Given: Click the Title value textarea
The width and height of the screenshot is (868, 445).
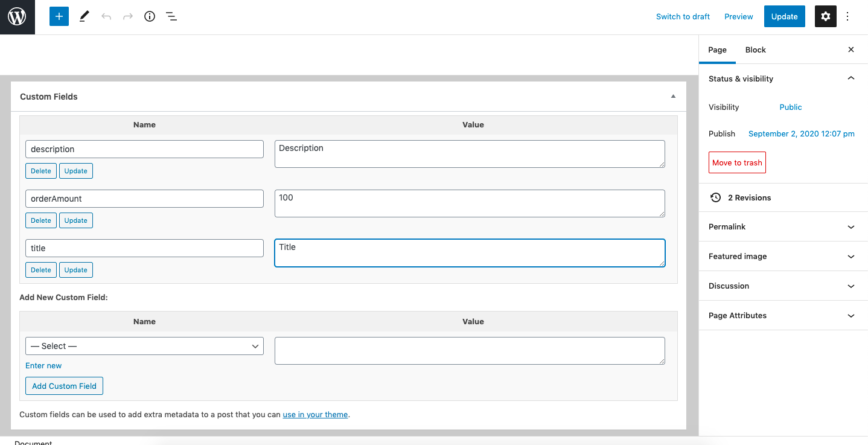Looking at the screenshot, I should (x=470, y=253).
